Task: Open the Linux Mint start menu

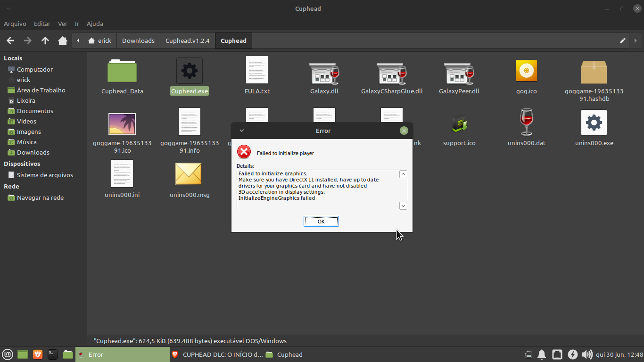Action: coord(8,354)
